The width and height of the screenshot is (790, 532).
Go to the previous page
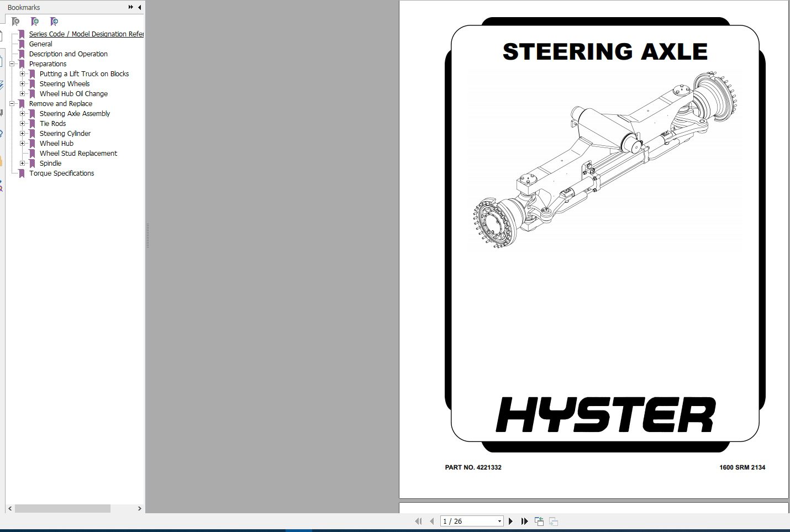(432, 521)
